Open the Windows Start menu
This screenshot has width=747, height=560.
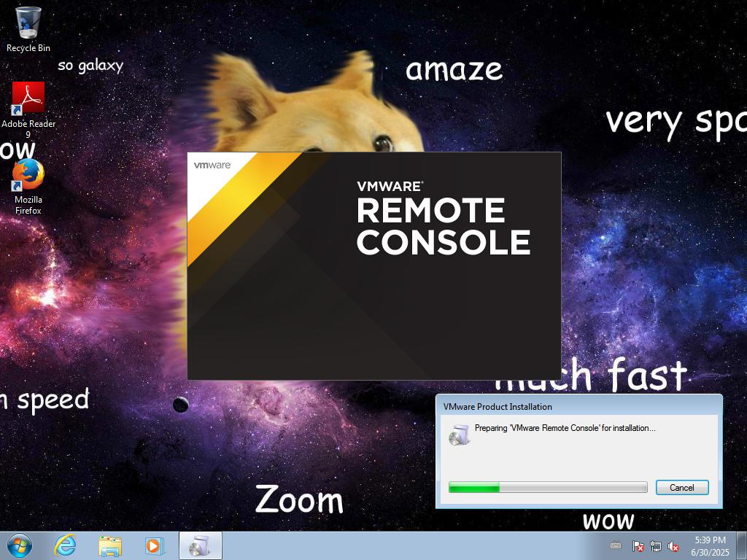(x=19, y=545)
